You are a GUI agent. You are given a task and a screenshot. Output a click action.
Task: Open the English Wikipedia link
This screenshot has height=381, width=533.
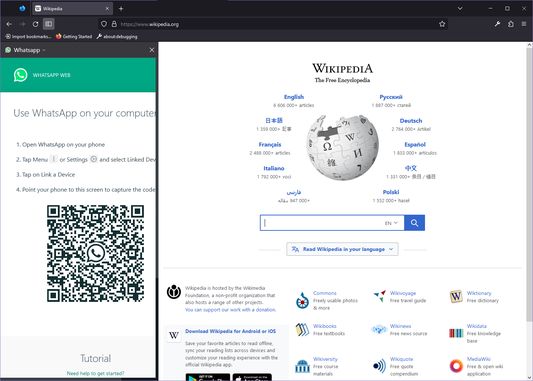click(294, 97)
